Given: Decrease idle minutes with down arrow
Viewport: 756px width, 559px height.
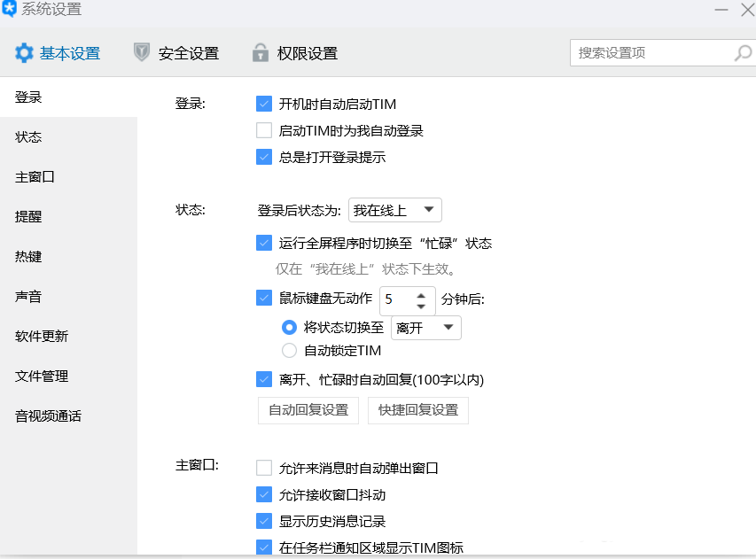Looking at the screenshot, I should tap(421, 307).
